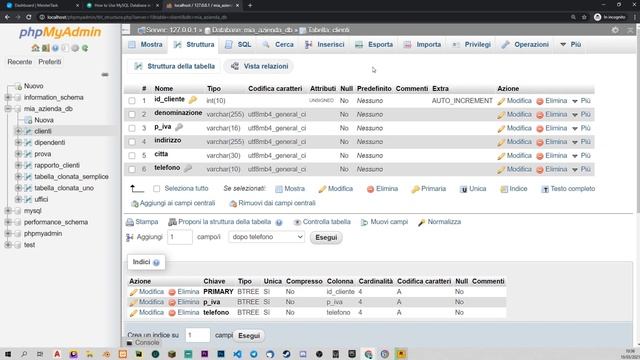Click the help icon next to Indici

(156, 262)
